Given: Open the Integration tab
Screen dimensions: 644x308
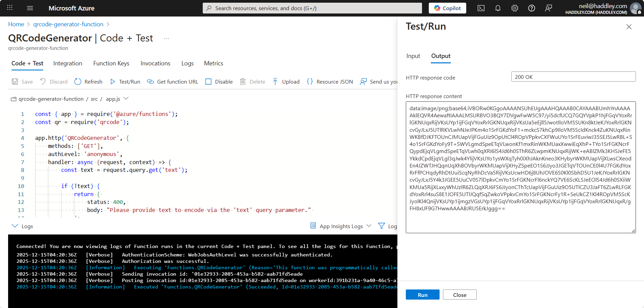Looking at the screenshot, I should click(x=67, y=63).
